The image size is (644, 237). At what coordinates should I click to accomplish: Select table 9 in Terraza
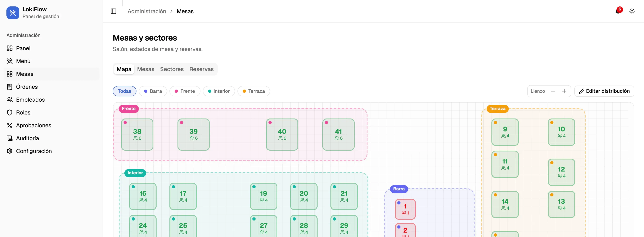[x=505, y=132]
